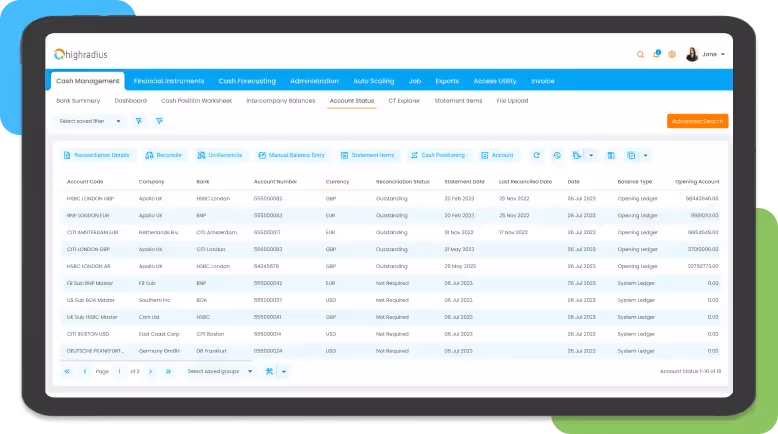This screenshot has width=778, height=434.
Task: Open the Statement Items sub-tab
Action: (x=458, y=101)
